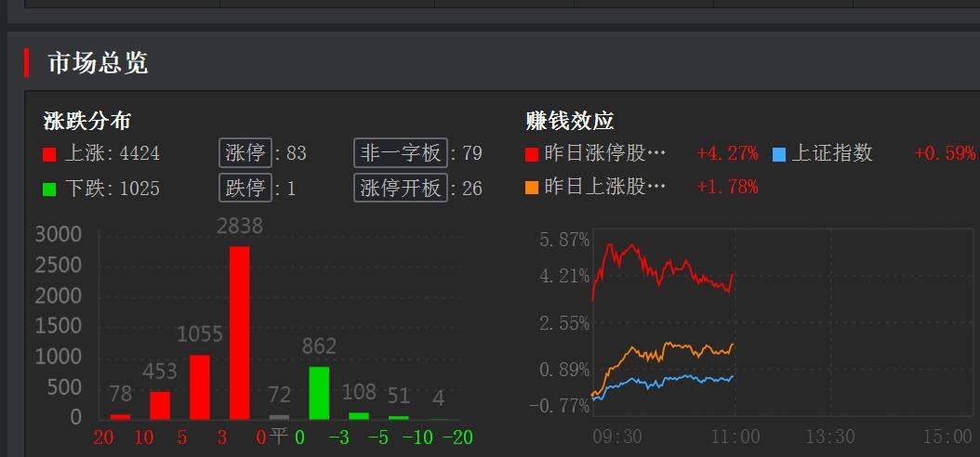Screen dimensions: 980x457
Task: Toggle the orange 昨日上涨股 legend marker
Action: pyautogui.click(x=532, y=188)
